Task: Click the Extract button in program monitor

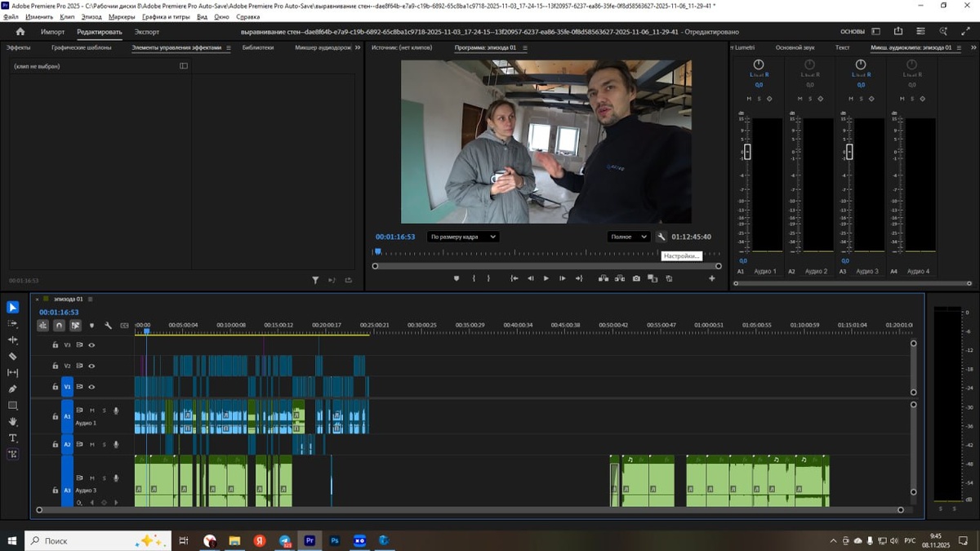Action: tap(620, 278)
